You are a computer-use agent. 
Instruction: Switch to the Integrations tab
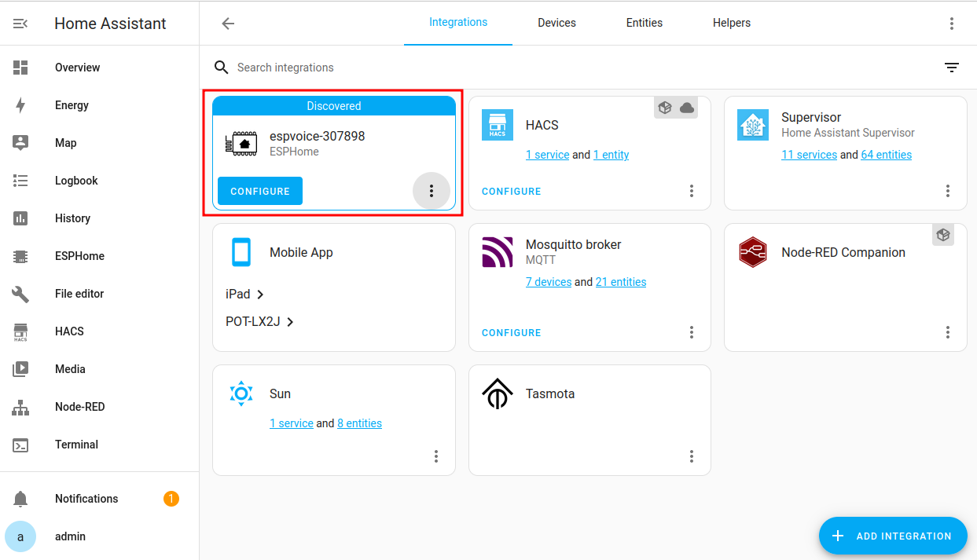click(x=458, y=23)
